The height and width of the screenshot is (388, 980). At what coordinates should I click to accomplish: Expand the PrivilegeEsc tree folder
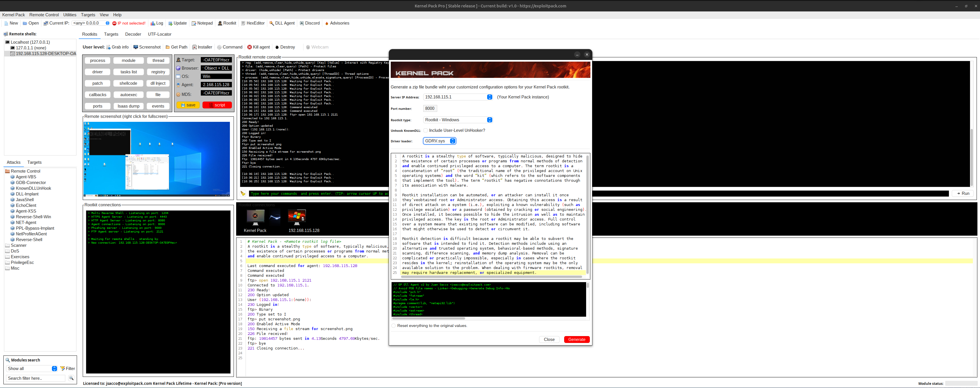click(7, 262)
